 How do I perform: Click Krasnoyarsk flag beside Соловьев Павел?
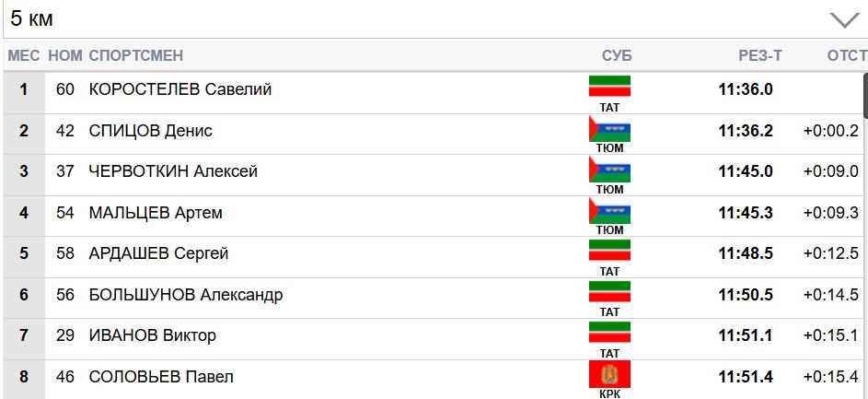click(609, 374)
